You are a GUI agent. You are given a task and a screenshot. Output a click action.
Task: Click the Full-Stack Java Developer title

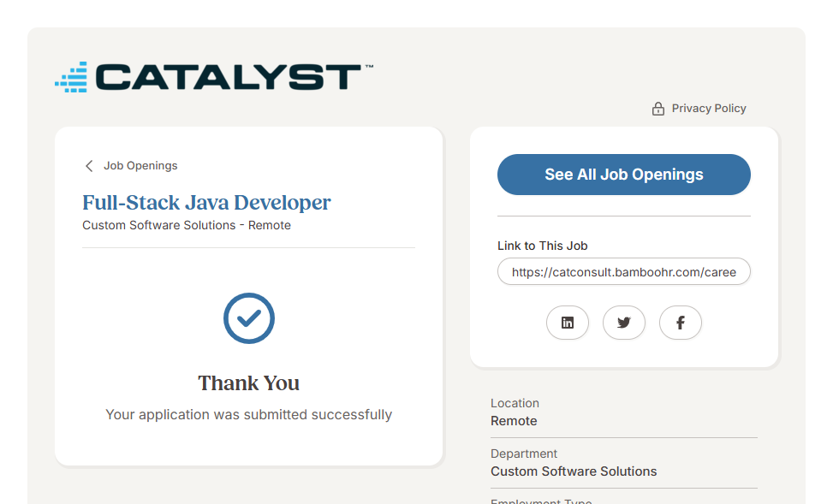pyautogui.click(x=206, y=203)
